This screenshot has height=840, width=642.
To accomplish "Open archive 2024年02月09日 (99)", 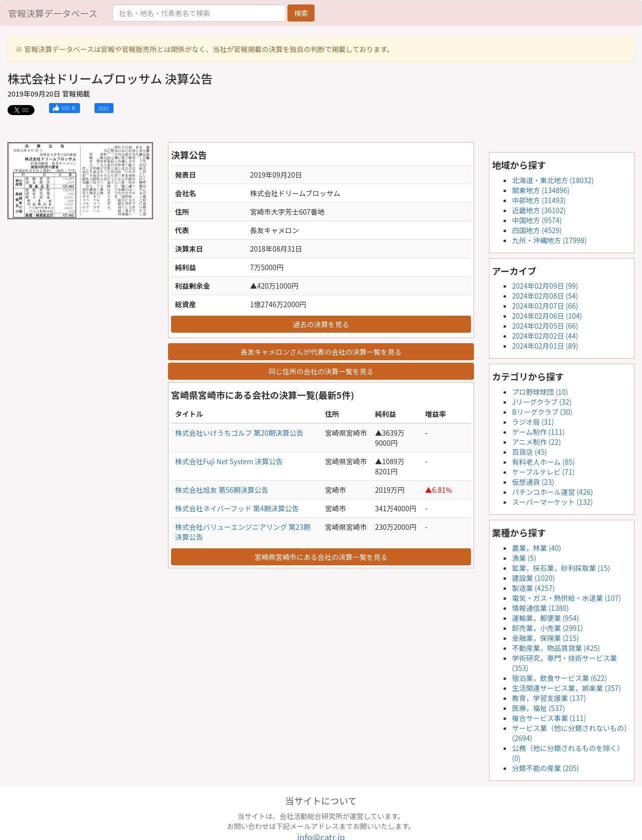I will coord(544,286).
